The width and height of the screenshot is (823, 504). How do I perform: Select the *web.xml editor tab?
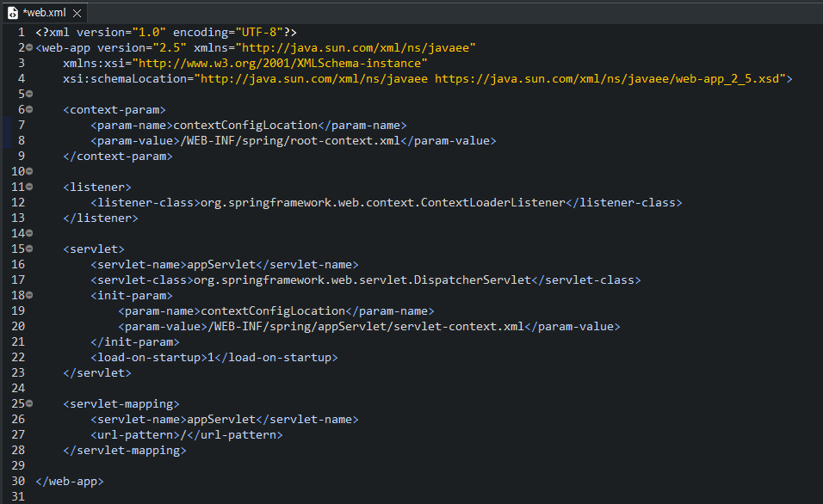pyautogui.click(x=44, y=13)
